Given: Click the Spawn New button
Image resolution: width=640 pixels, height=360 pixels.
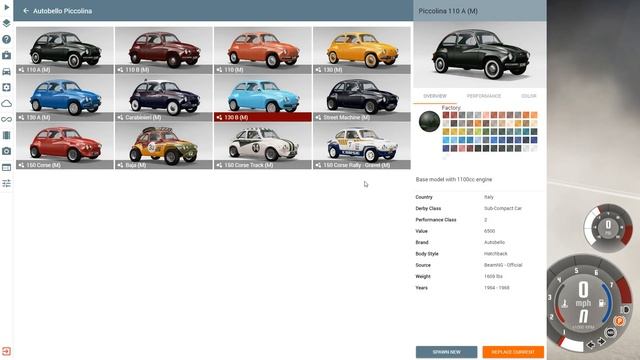Looking at the screenshot, I should tap(446, 352).
